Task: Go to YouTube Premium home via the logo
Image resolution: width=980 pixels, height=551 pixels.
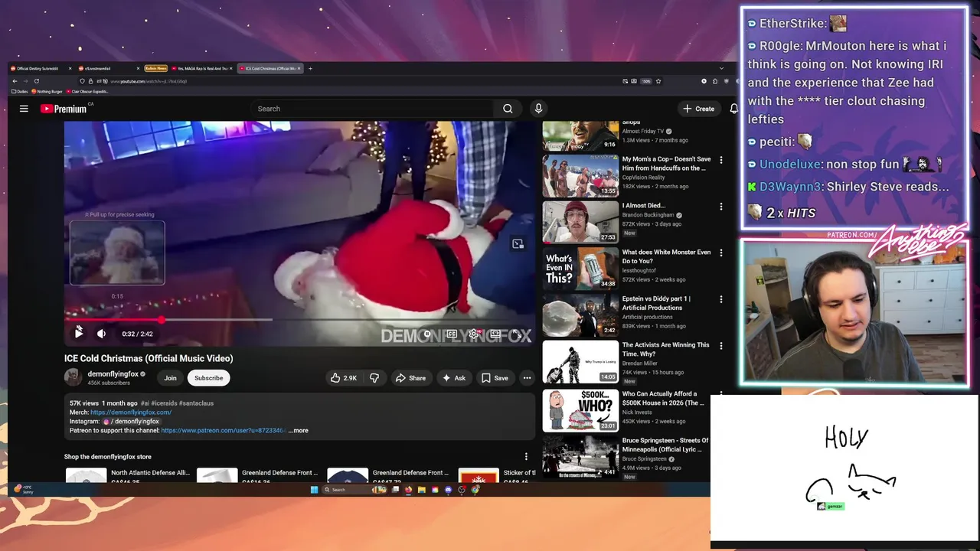Action: click(x=64, y=109)
